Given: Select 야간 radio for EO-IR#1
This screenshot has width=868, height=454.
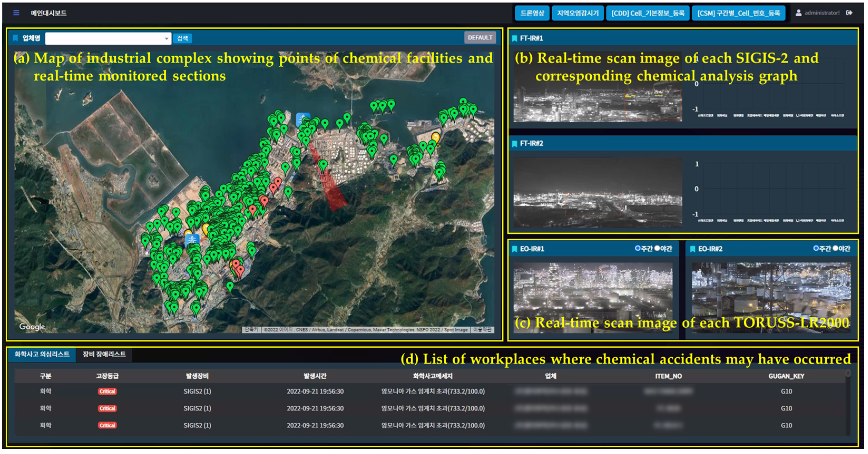Looking at the screenshot, I should (657, 248).
